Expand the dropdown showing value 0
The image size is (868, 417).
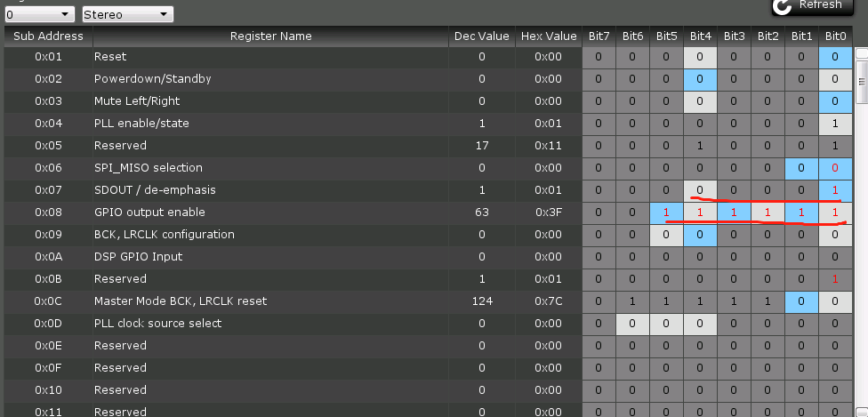(39, 14)
